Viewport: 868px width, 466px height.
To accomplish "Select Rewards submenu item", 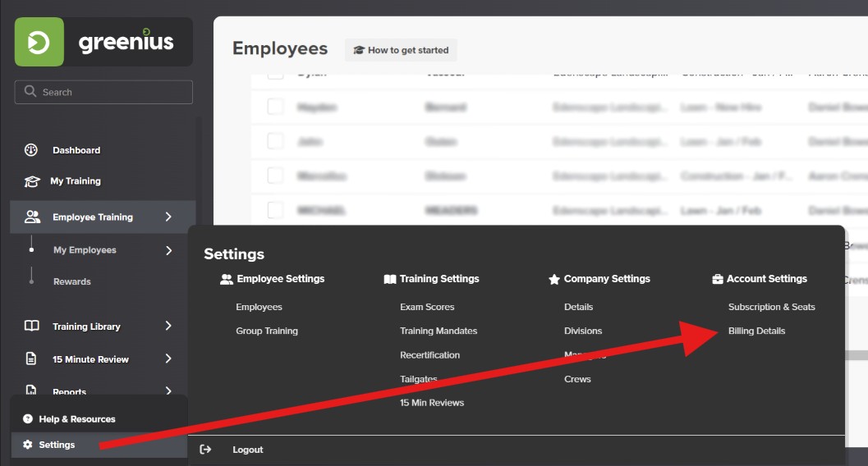I will [72, 281].
